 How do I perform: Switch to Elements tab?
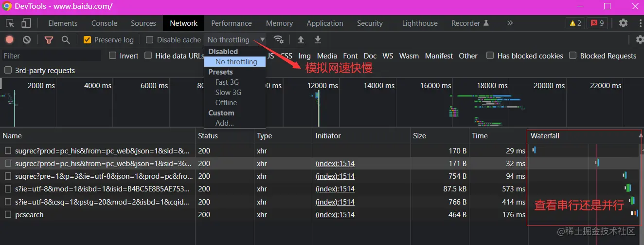pyautogui.click(x=63, y=23)
